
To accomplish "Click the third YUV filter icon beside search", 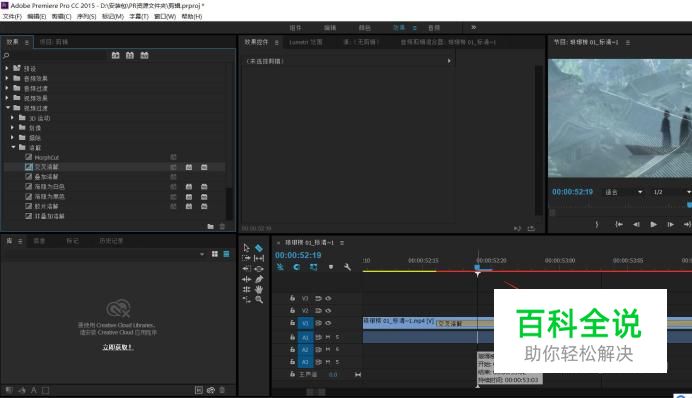I will click(144, 56).
